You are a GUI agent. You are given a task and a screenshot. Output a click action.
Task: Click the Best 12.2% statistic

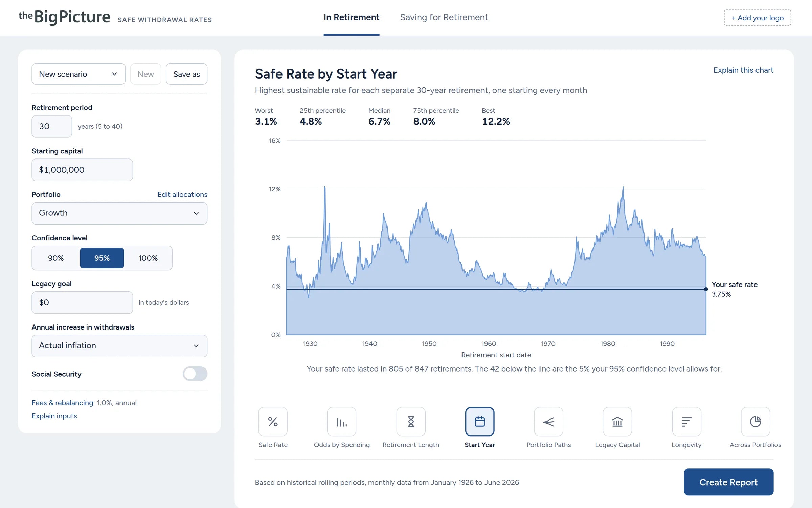pyautogui.click(x=496, y=117)
